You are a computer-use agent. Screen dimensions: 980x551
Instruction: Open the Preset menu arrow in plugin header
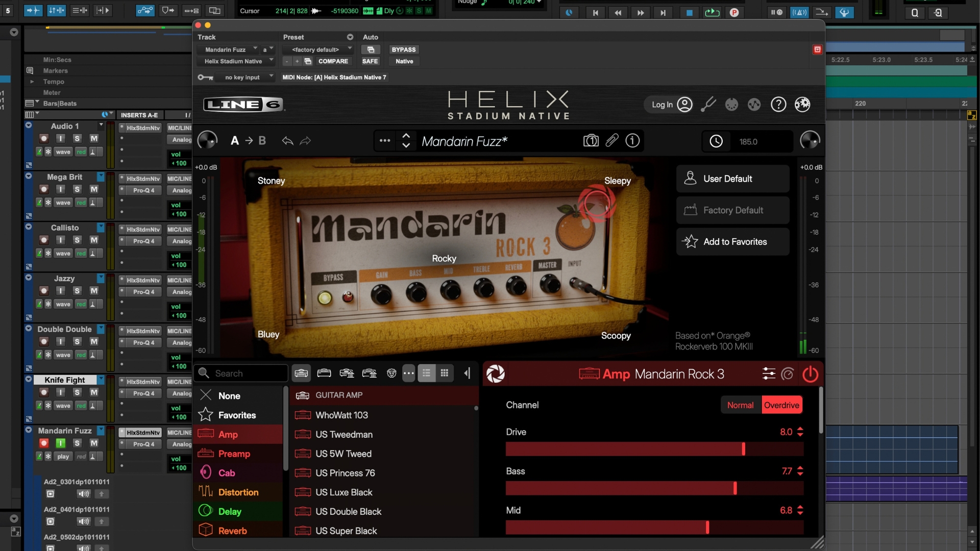pos(350,37)
